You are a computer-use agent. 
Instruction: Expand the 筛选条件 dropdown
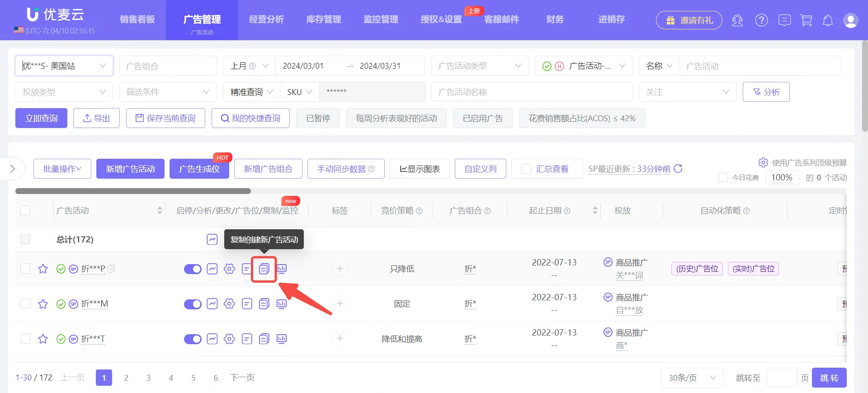pyautogui.click(x=168, y=92)
